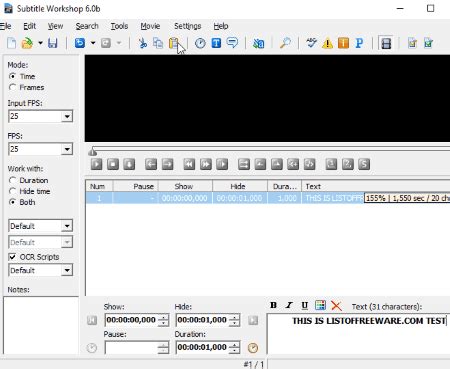
Task: Click the subtitle text edit box
Action: tap(359, 334)
